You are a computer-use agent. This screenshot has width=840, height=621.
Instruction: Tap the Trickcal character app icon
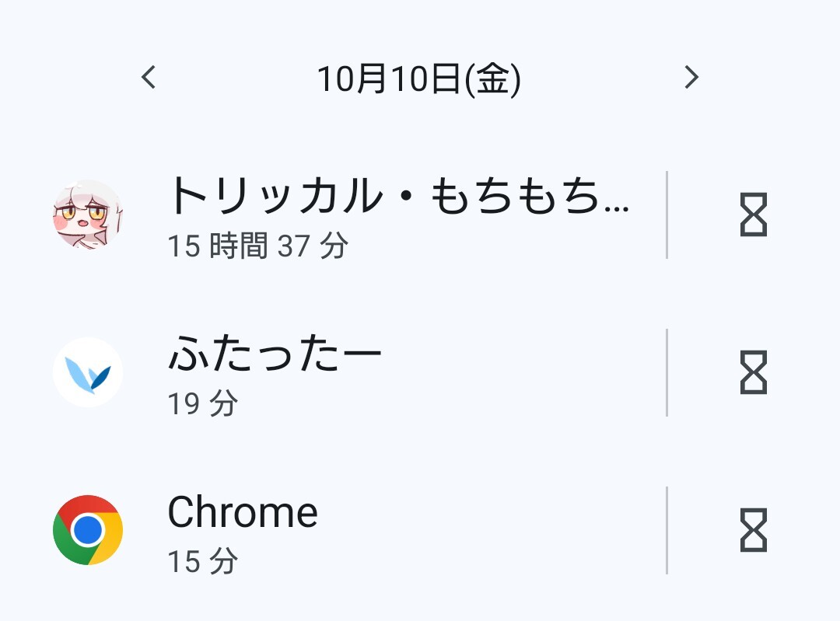(x=88, y=215)
